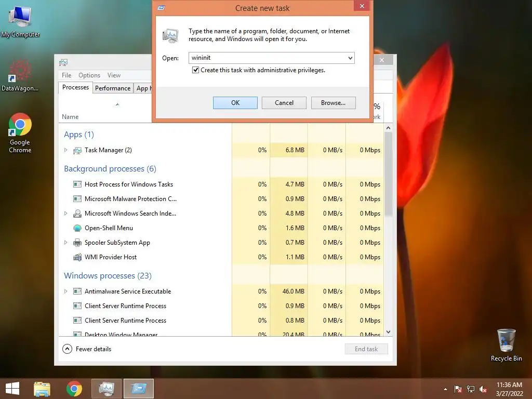This screenshot has height=399, width=532.
Task: Click the Task Manager window title icon
Action: (x=63, y=62)
